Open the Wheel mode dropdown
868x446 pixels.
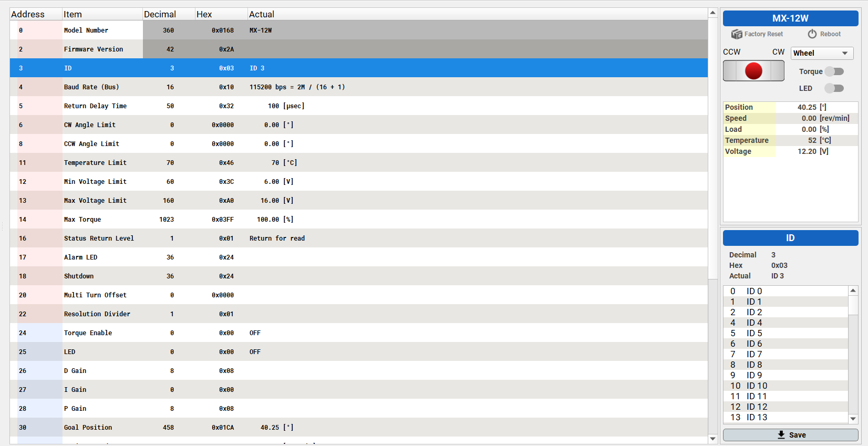pos(822,53)
